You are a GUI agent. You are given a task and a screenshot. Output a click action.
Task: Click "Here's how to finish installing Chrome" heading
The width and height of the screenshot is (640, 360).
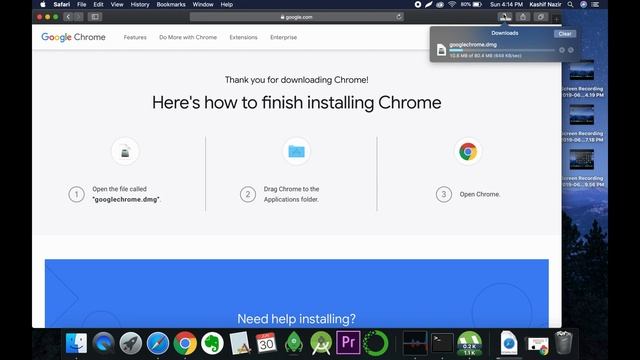click(296, 102)
